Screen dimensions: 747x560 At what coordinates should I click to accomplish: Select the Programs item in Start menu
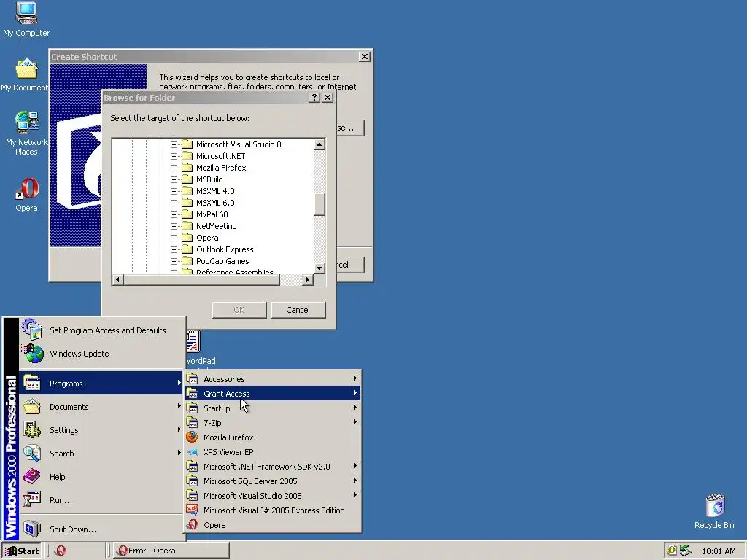pos(101,384)
